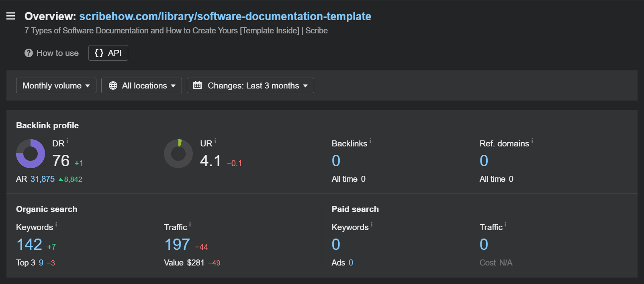Click the Ads count 0
Screen dimensions: 644x284
(351, 263)
